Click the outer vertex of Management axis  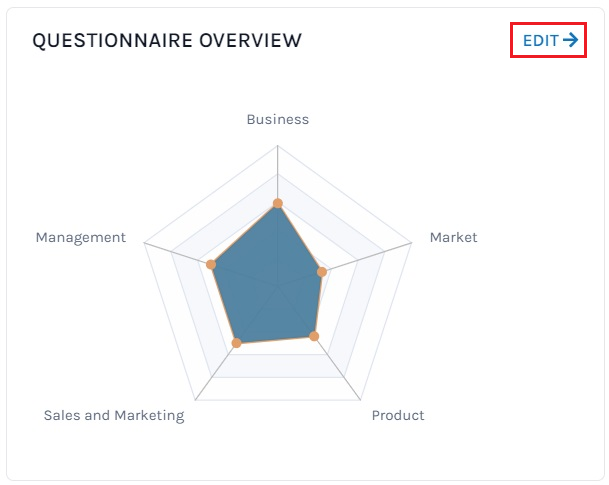click(144, 243)
